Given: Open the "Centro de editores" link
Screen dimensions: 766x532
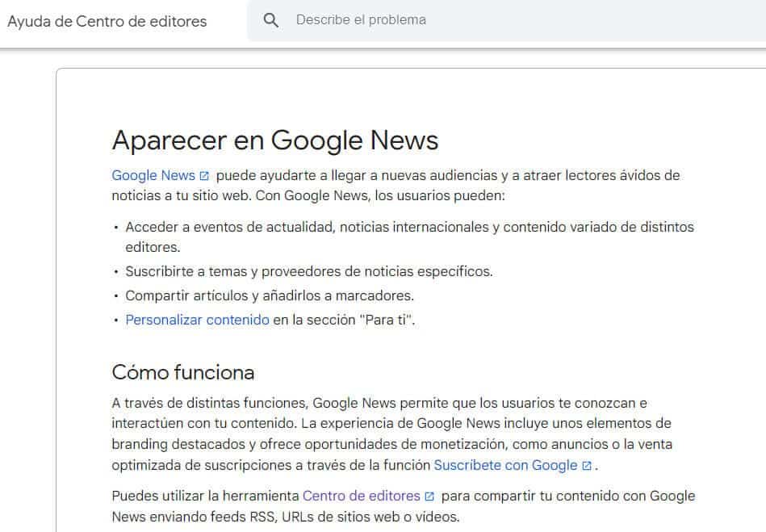Looking at the screenshot, I should (x=362, y=496).
